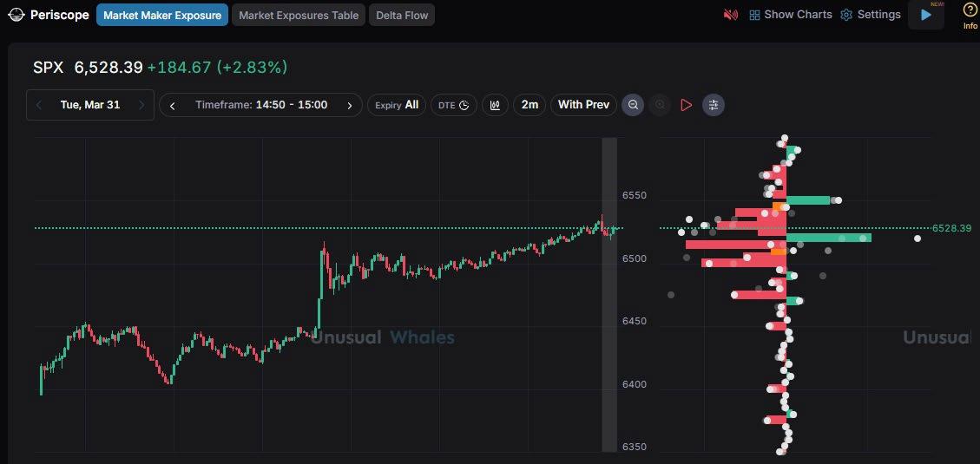Go to the previous date arrow
The height and width of the screenshot is (464, 980).
pos(39,105)
